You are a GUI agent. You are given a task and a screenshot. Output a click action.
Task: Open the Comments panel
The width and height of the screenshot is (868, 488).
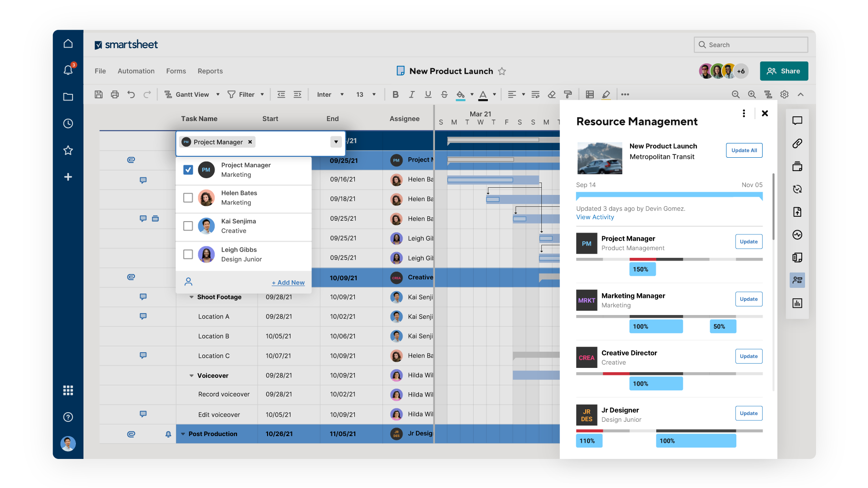(797, 121)
